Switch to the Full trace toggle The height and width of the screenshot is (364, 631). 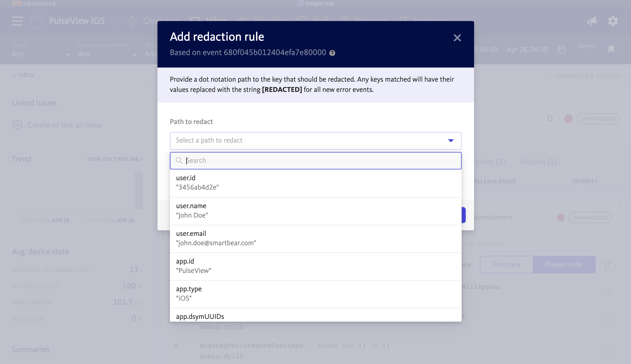506,265
